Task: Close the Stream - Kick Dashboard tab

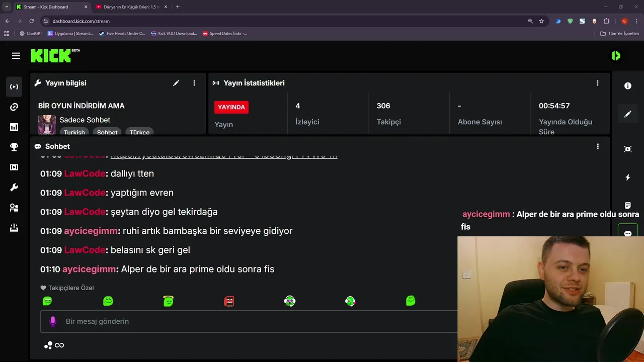Action: 86,7
